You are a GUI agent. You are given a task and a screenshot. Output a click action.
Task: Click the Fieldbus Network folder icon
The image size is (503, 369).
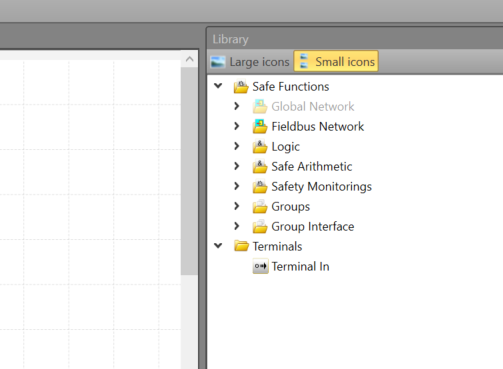[260, 126]
